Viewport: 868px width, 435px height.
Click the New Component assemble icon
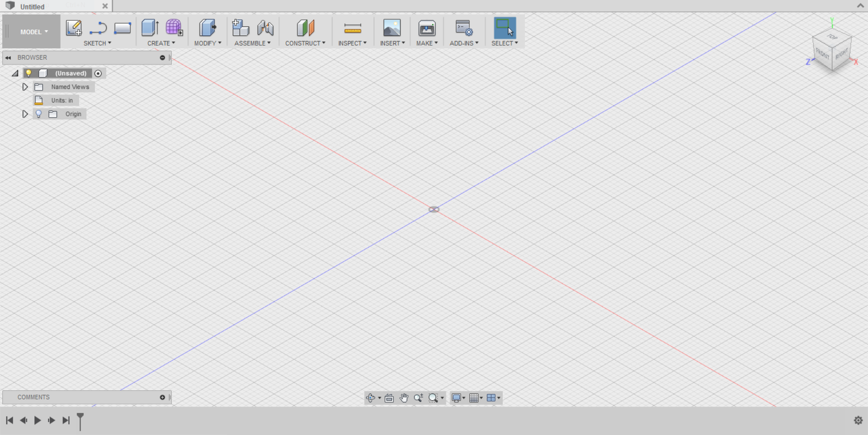[x=241, y=28]
